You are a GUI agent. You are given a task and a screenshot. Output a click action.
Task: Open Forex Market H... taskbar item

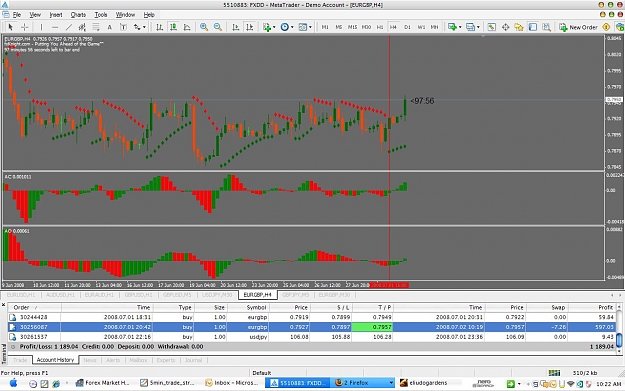point(103,383)
